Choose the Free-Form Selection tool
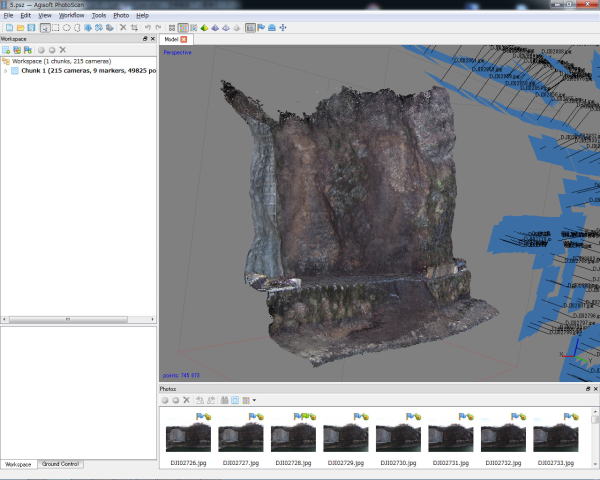Image resolution: width=600 pixels, height=480 pixels. point(77,28)
